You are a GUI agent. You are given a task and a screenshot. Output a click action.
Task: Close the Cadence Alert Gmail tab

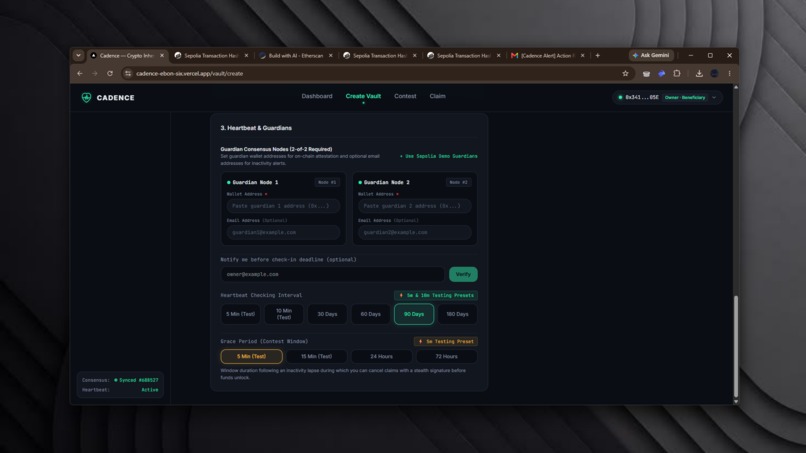tap(582, 56)
